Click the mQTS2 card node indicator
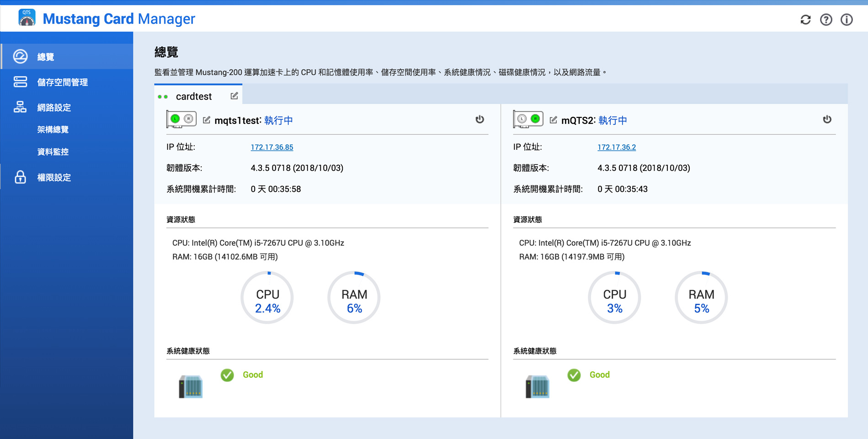This screenshot has width=868, height=439. 528,119
